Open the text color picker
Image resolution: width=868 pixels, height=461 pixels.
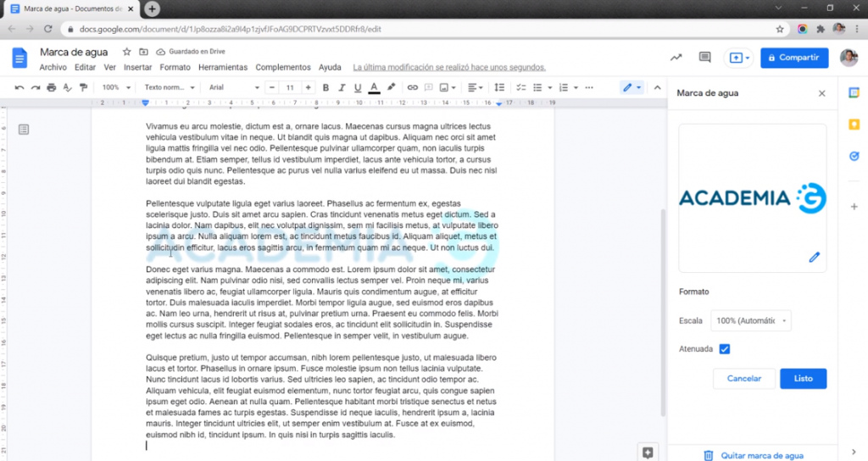374,87
